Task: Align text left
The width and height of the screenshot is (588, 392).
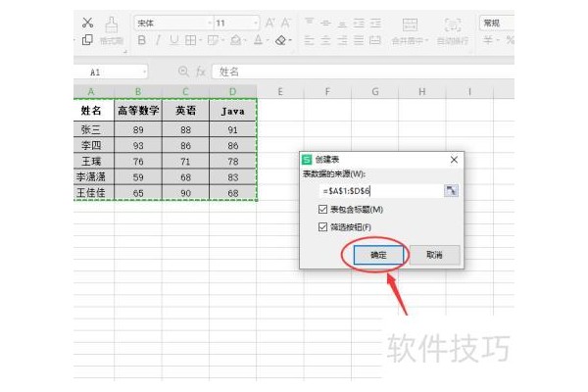Action: pos(309,40)
